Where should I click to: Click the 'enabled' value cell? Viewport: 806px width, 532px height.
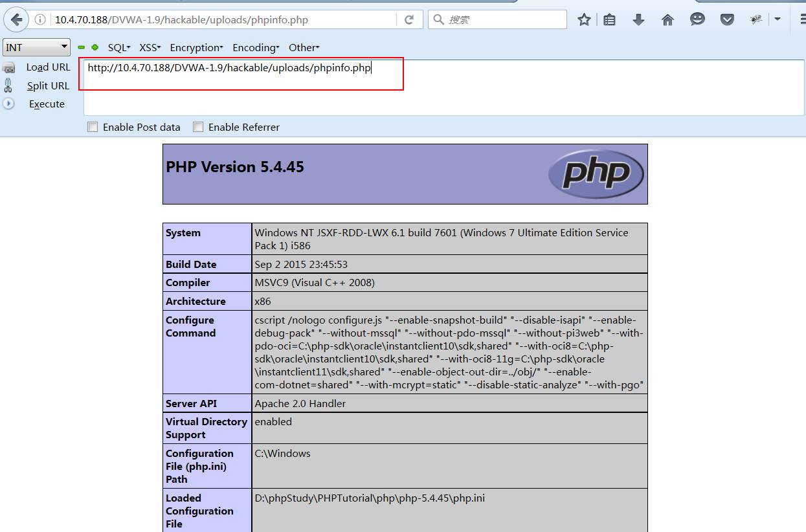[273, 422]
